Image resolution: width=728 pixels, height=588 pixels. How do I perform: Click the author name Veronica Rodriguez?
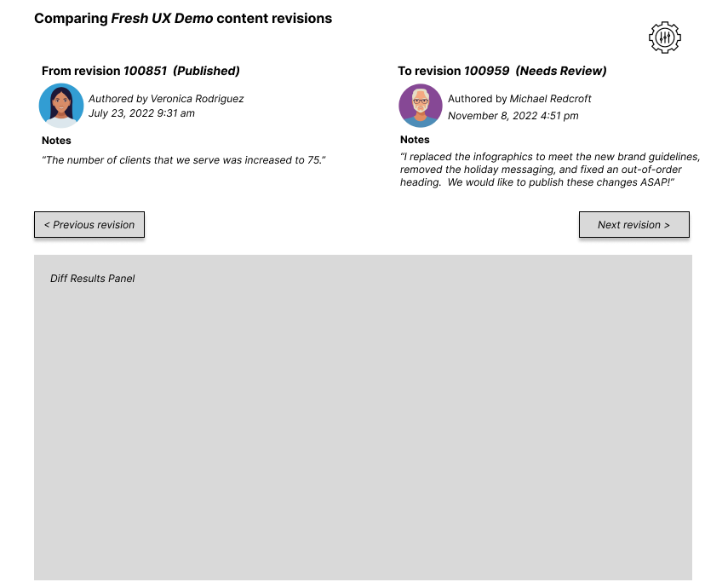click(x=197, y=99)
